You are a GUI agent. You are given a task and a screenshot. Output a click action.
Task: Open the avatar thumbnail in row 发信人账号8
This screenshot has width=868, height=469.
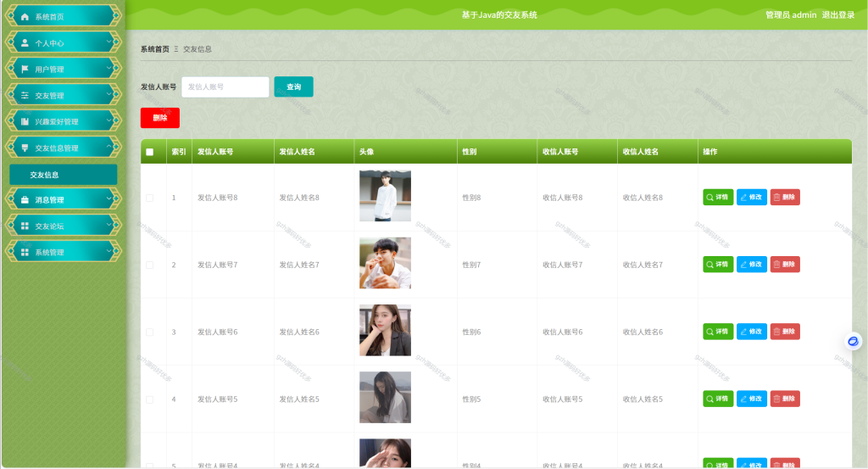tap(386, 196)
